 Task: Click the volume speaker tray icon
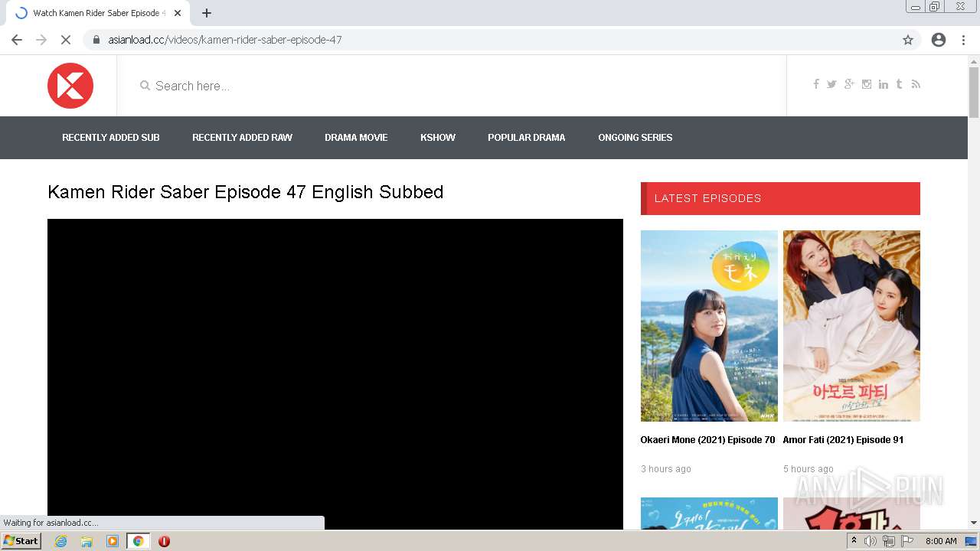pos(871,541)
